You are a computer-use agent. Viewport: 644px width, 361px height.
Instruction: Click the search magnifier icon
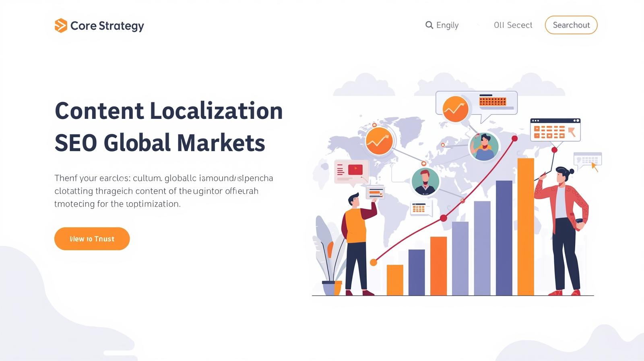coord(429,25)
